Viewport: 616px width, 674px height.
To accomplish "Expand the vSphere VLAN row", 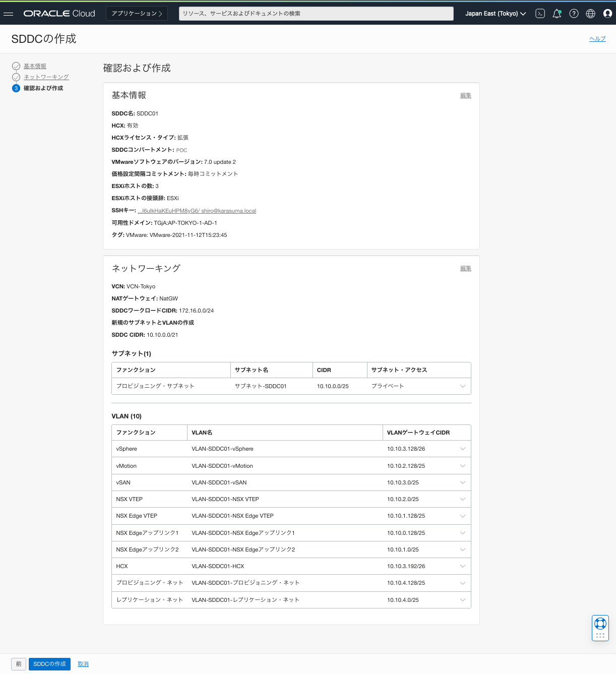I will 462,449.
